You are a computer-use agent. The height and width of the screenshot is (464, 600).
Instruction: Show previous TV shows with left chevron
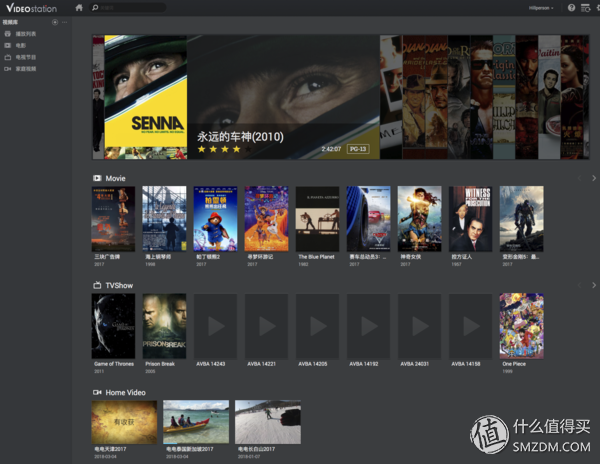coord(579,285)
